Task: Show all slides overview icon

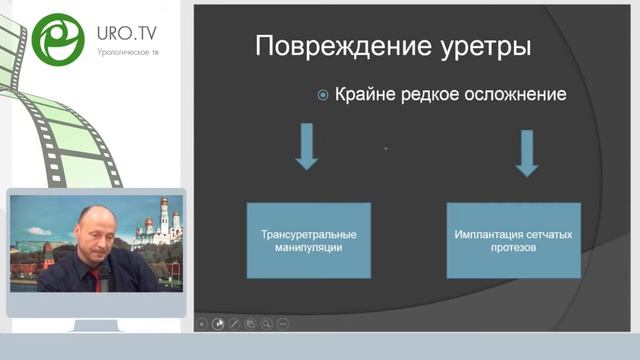Action: tap(250, 324)
